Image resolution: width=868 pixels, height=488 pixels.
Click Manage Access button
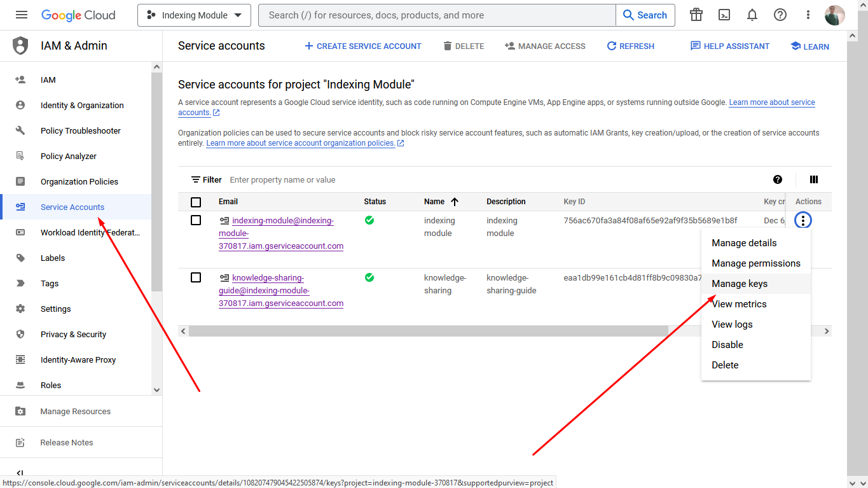[545, 46]
